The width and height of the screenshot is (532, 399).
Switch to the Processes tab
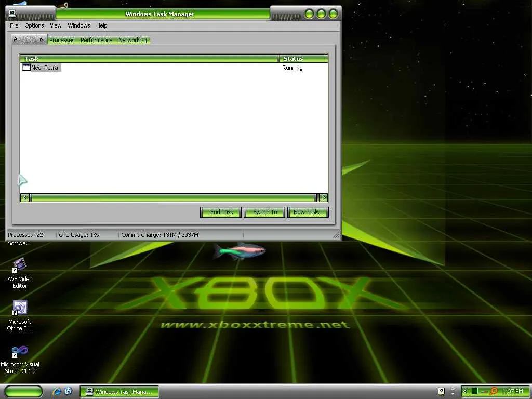62,40
